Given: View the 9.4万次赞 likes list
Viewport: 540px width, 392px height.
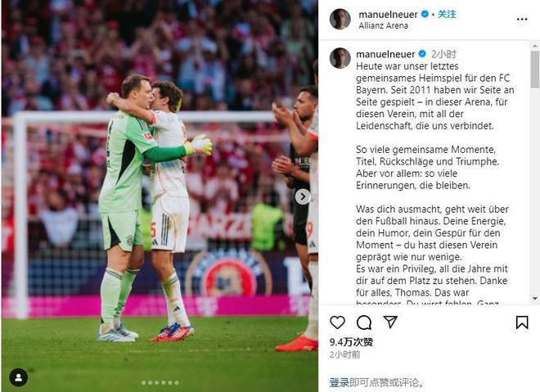Looking at the screenshot, I should 351,342.
